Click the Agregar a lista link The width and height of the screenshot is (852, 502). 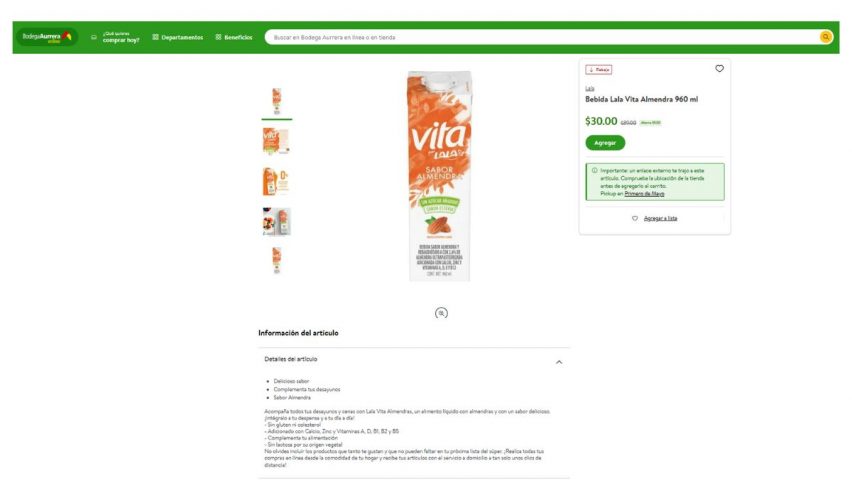(660, 218)
